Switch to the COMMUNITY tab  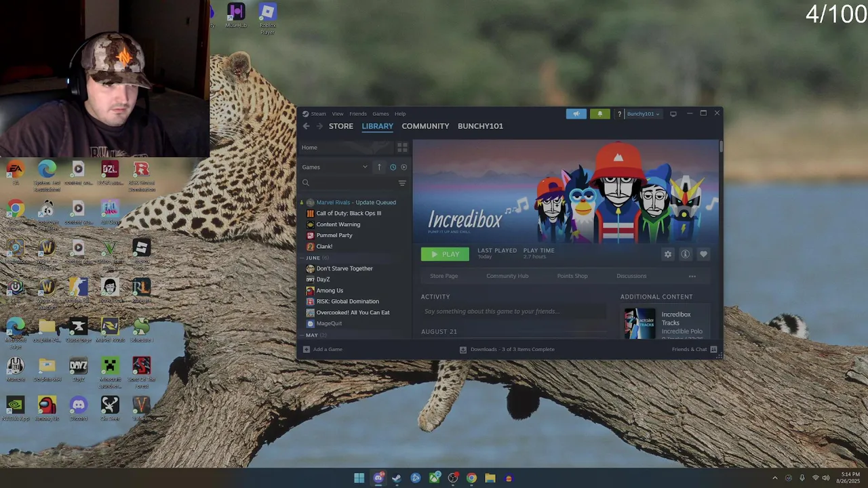425,126
